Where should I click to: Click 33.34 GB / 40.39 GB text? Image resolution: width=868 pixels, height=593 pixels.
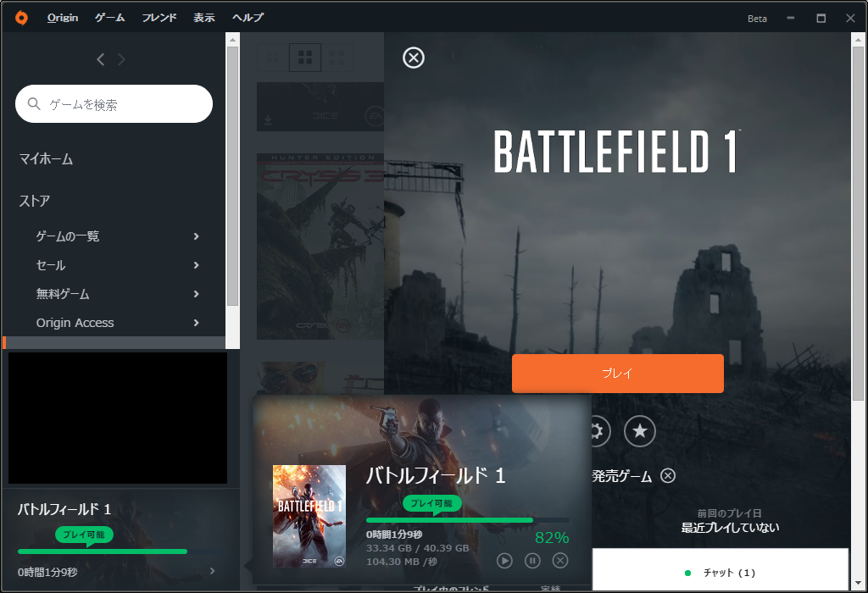[x=417, y=548]
